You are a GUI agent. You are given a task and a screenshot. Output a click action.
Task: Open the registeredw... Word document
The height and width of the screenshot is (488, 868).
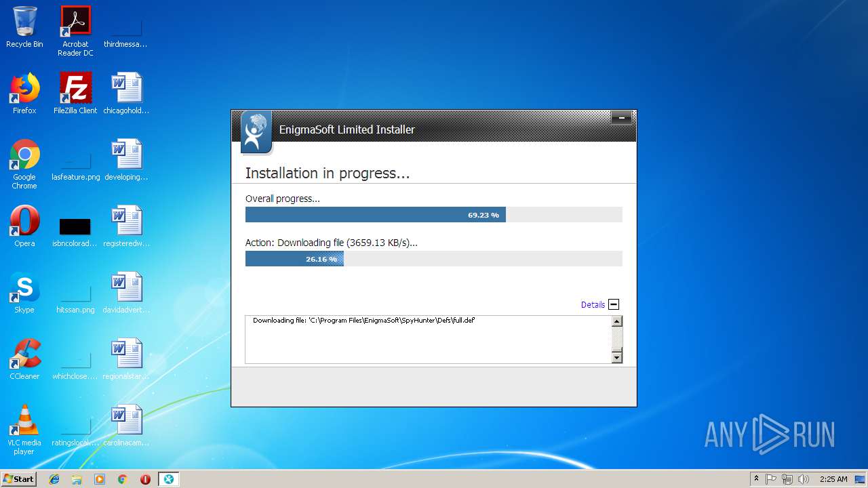[125, 226]
